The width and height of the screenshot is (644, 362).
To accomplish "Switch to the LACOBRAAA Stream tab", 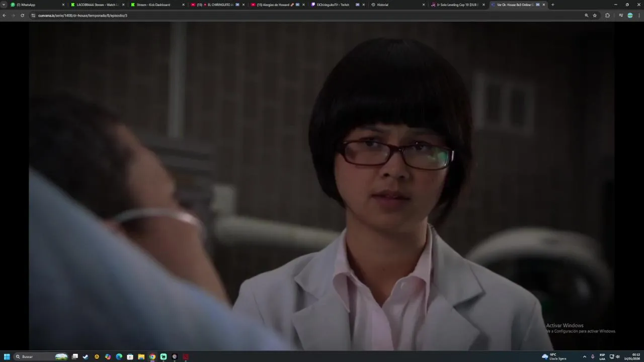I will (x=97, y=5).
